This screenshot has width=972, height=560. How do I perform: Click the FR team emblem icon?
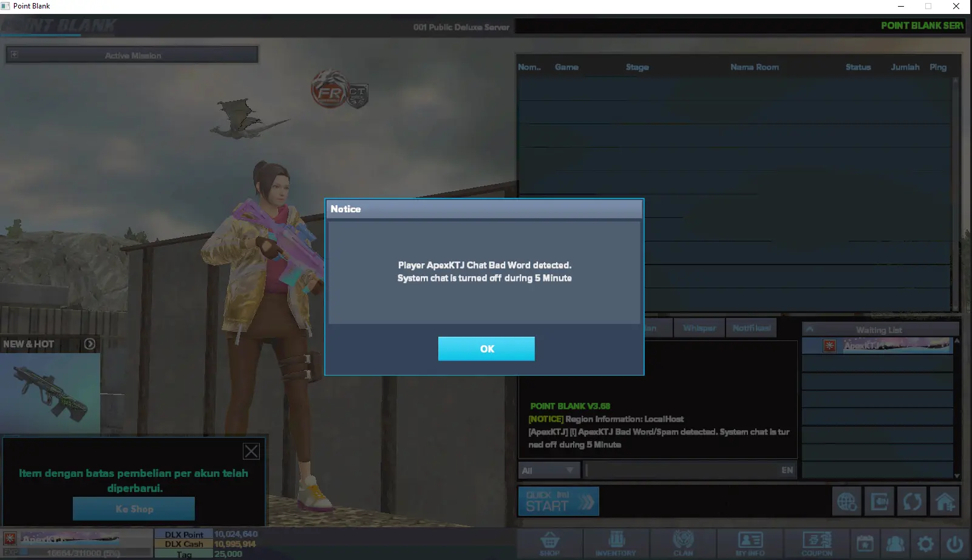click(330, 90)
